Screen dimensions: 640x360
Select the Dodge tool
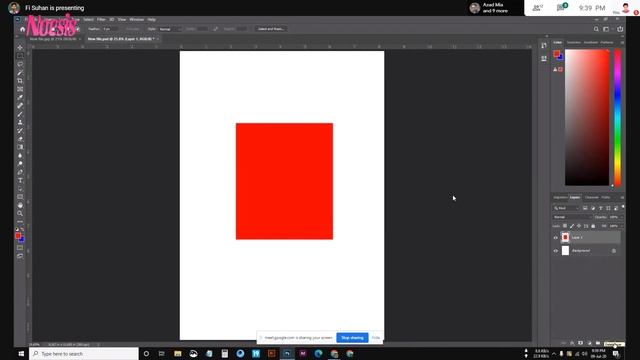point(20,164)
